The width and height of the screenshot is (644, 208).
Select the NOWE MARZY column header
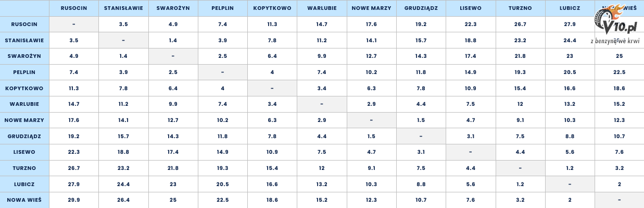click(371, 8)
